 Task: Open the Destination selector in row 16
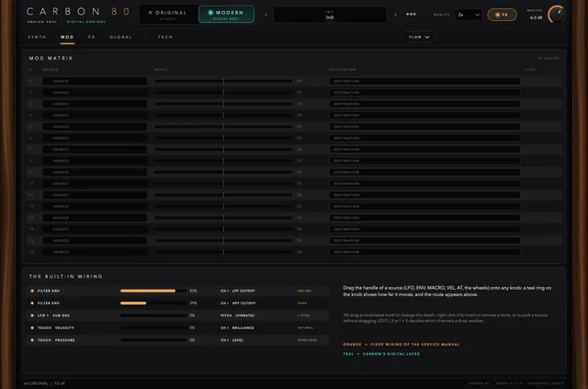[424, 252]
